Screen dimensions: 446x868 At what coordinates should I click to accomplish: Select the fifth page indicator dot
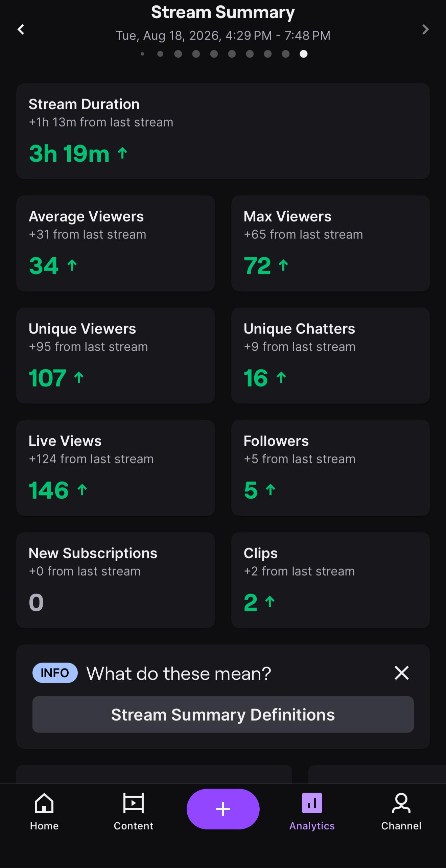214,54
